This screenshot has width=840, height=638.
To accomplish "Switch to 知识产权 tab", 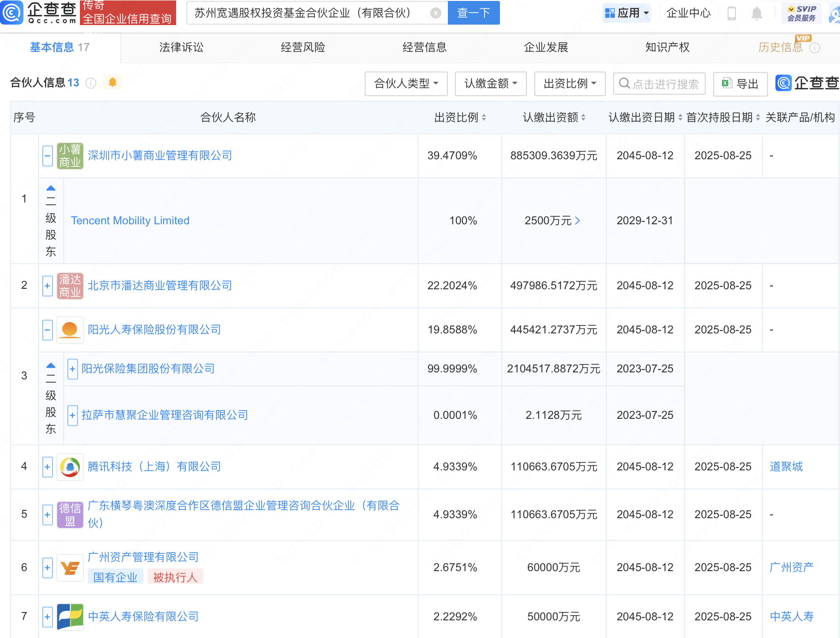I will click(668, 47).
